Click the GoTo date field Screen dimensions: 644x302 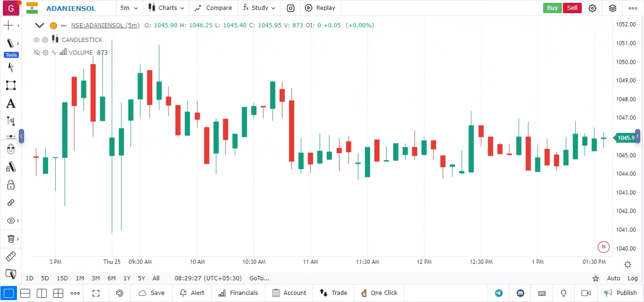[259, 278]
